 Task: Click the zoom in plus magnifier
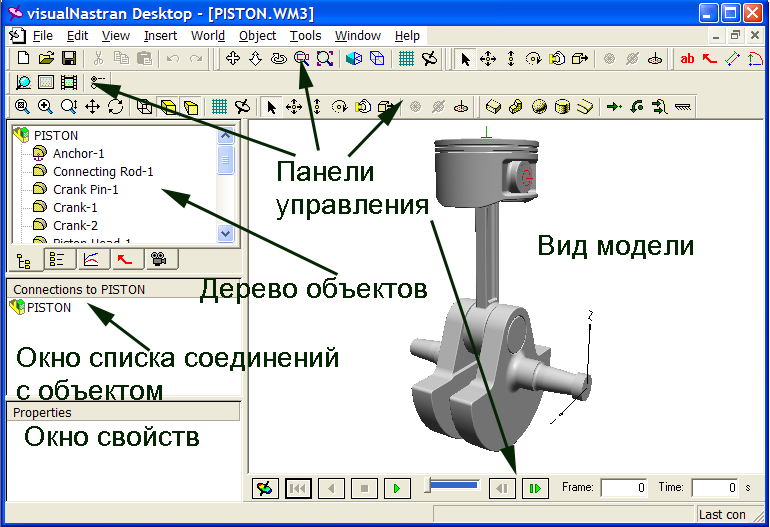click(45, 107)
